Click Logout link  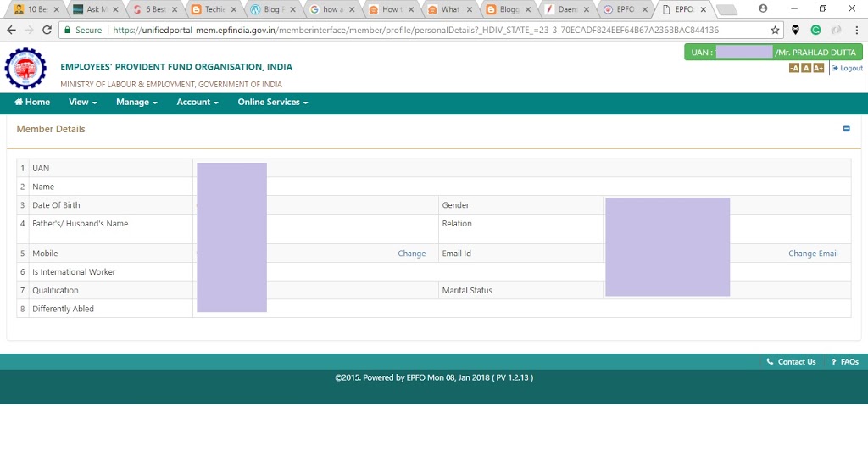click(847, 68)
